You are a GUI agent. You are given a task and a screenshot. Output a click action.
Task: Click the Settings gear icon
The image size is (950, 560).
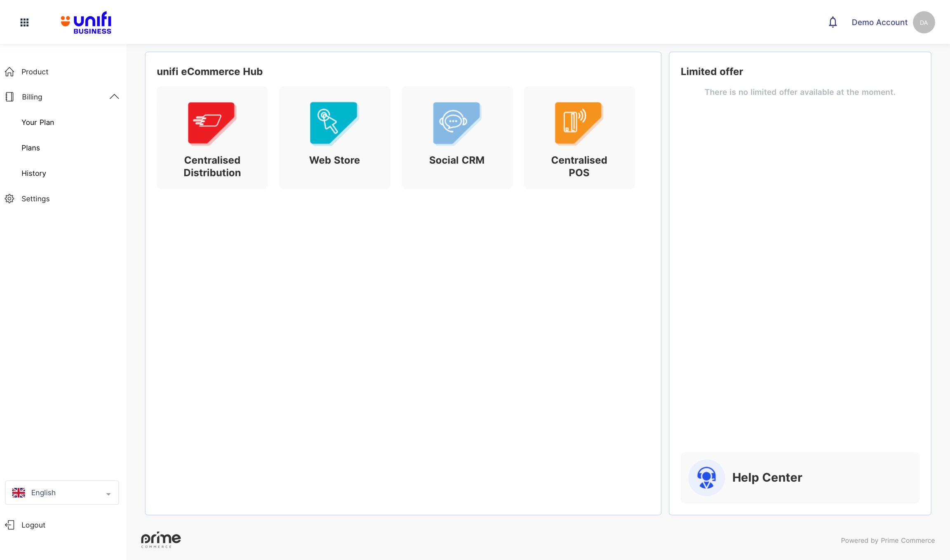click(9, 199)
